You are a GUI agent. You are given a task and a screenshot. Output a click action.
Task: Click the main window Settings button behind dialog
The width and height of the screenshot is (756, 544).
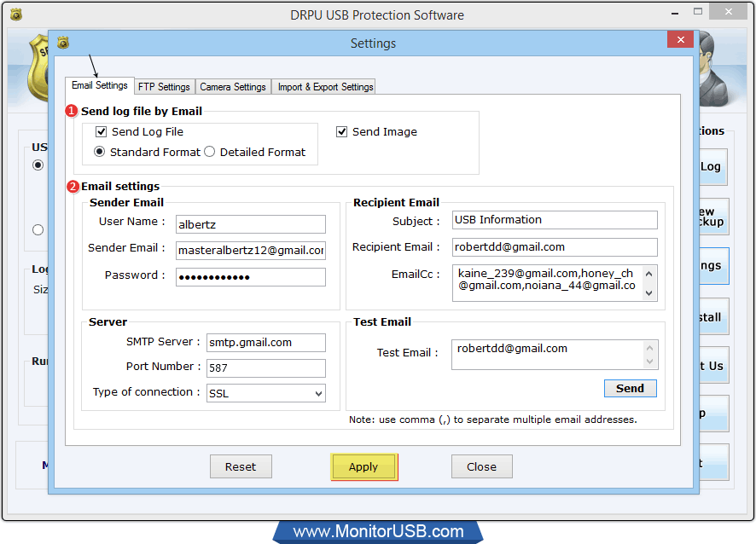point(714,266)
